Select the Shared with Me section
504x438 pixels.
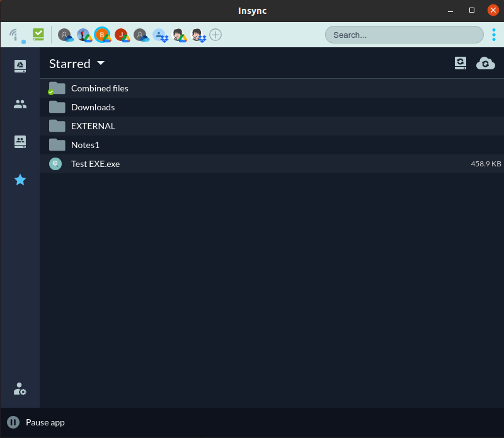20,104
